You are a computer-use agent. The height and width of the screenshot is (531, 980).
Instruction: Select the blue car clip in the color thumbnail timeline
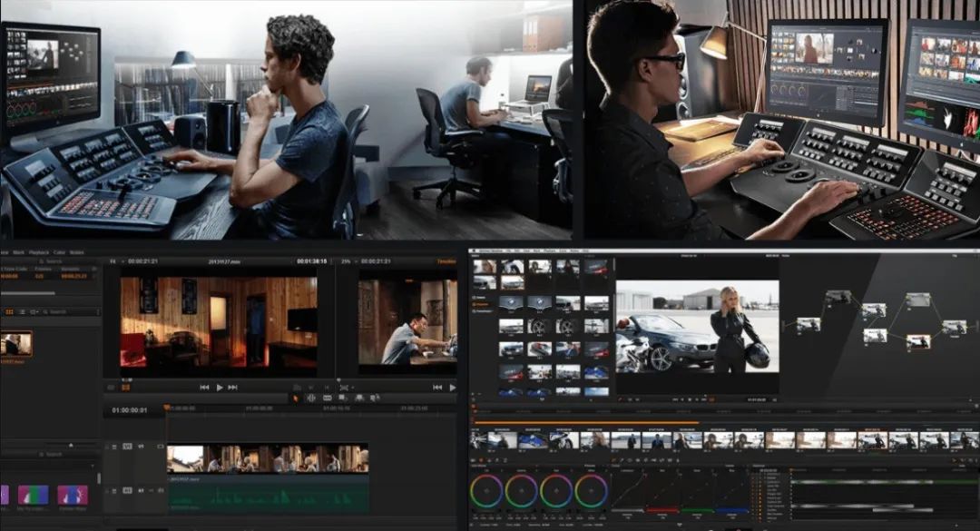[x=534, y=440]
